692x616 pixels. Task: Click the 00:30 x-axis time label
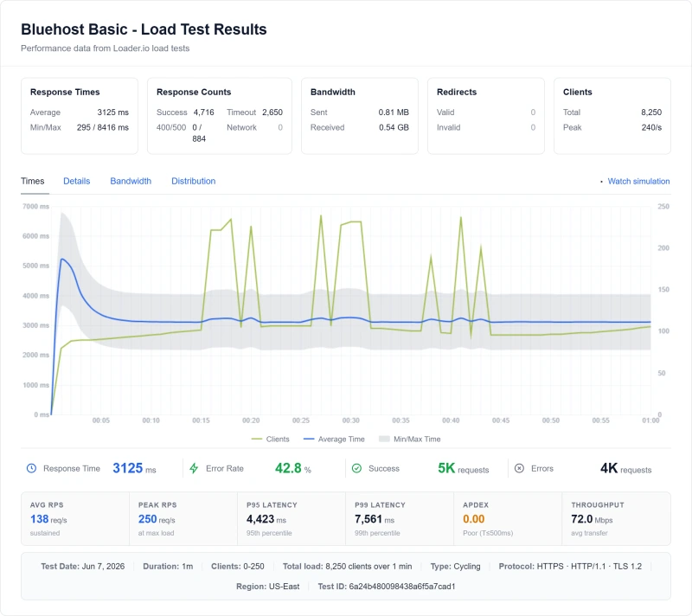point(351,420)
